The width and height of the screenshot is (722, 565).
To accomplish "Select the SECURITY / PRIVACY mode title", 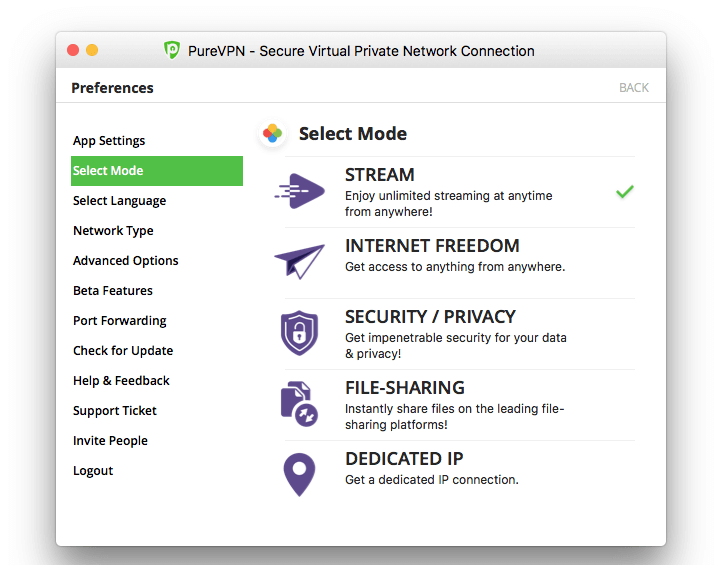I will click(430, 317).
